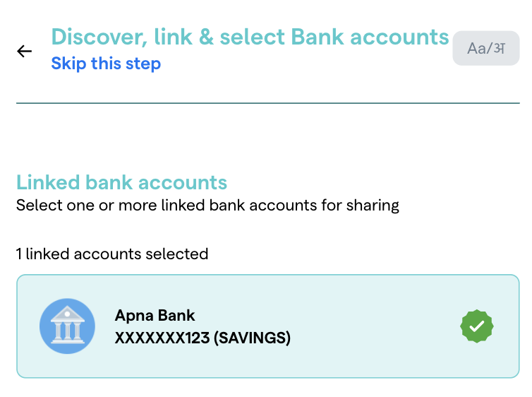Deselect Apna Bank via the green checkmark badge
Viewport: 532px width, 397px height.
[x=476, y=326]
